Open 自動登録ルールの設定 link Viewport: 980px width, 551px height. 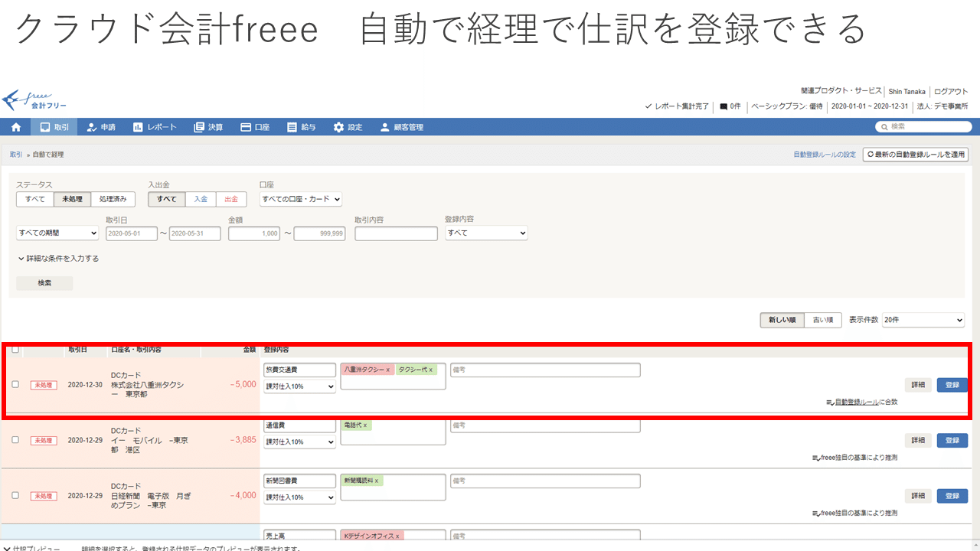825,155
